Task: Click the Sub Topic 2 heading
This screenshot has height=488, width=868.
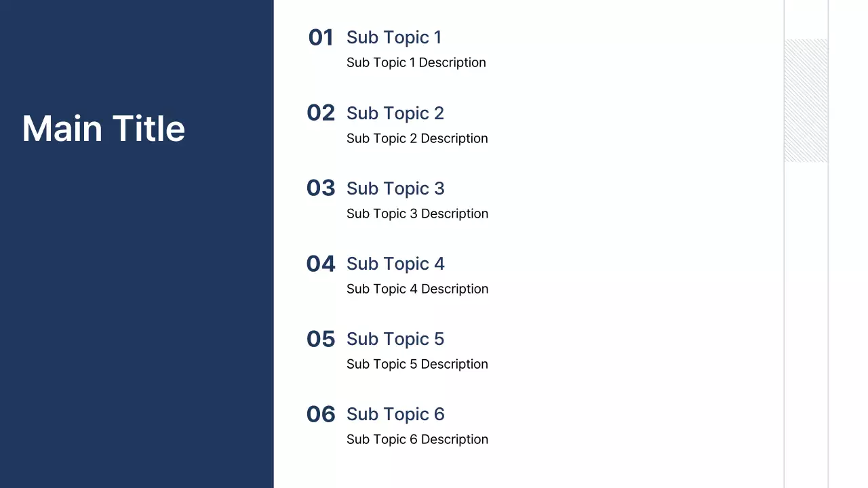Action: pos(395,113)
